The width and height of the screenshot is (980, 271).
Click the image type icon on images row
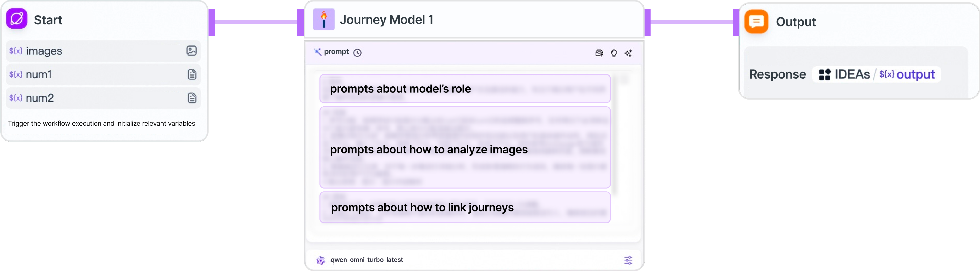pos(191,51)
